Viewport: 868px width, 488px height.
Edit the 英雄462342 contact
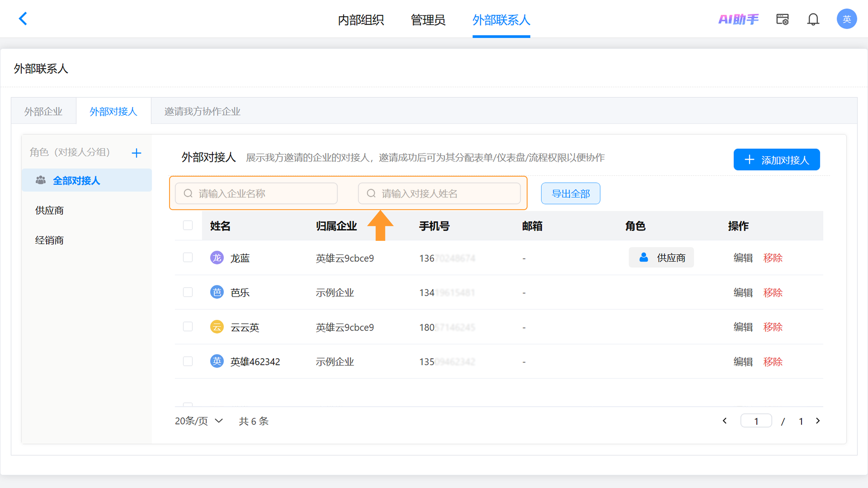point(743,362)
